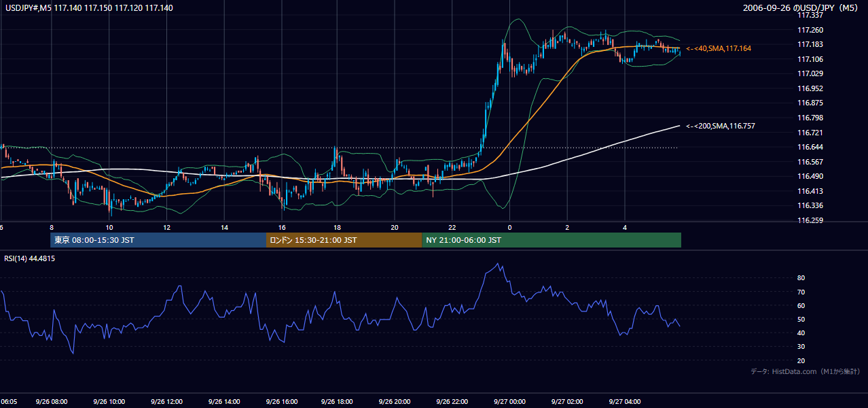Viewport: 868px width, 408px height.
Task: Click price axis value 116.952
Action: 810,88
